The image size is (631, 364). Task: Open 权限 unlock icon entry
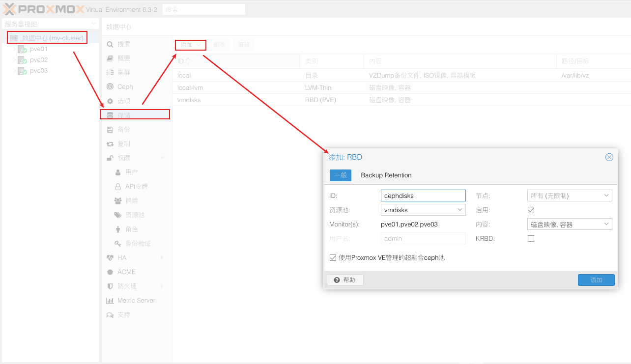[110, 158]
